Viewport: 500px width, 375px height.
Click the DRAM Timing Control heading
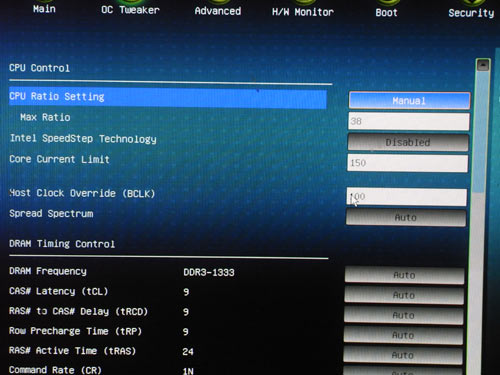pyautogui.click(x=62, y=244)
